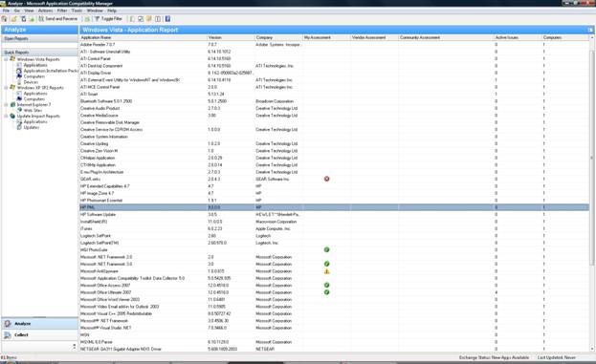Click the open folder icon in the toolbar
This screenshot has width=596, height=364.
click(13, 18)
